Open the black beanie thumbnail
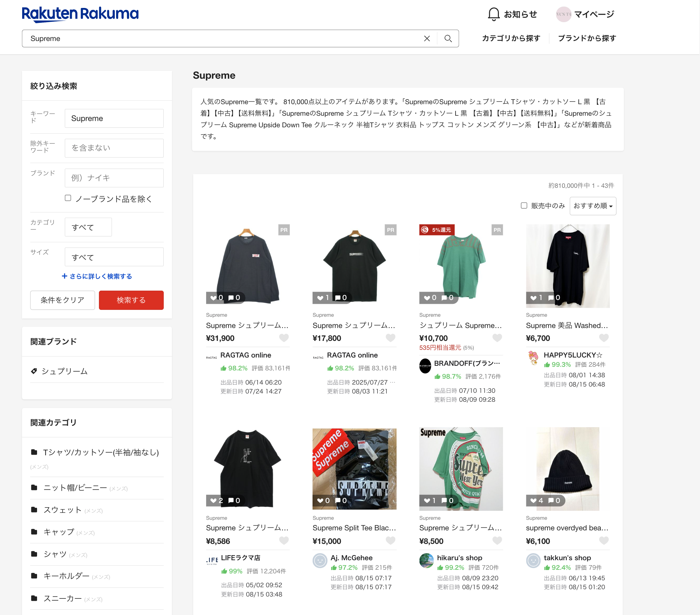This screenshot has height=615, width=700. (x=567, y=469)
